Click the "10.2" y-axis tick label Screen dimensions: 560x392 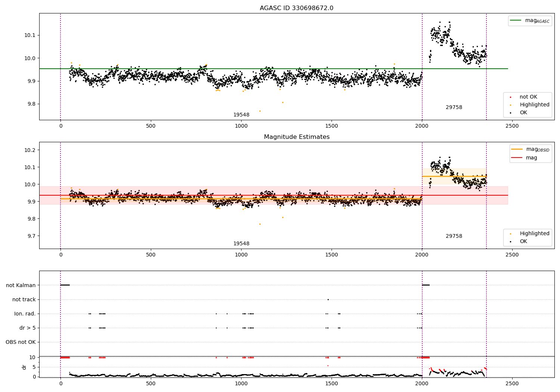click(x=30, y=150)
